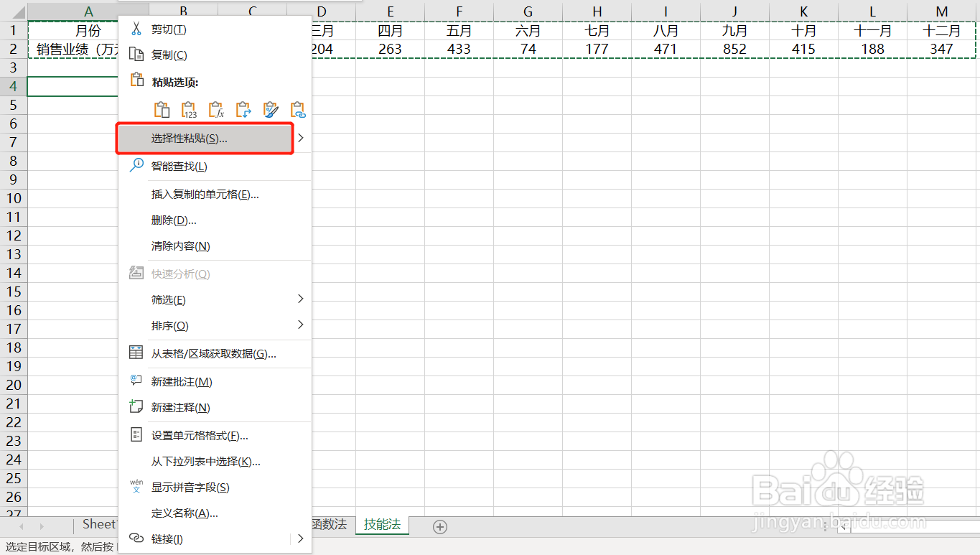
Task: Expand the 链接 submenu arrow
Action: 301,538
